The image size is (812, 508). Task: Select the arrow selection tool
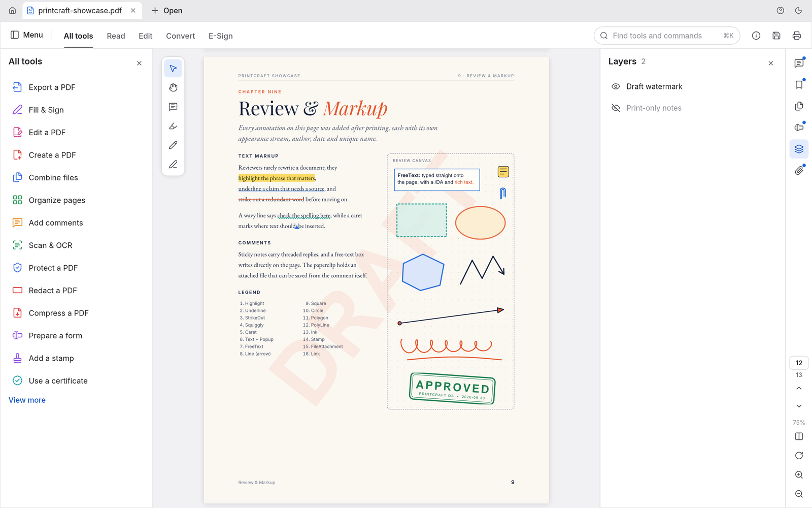173,69
